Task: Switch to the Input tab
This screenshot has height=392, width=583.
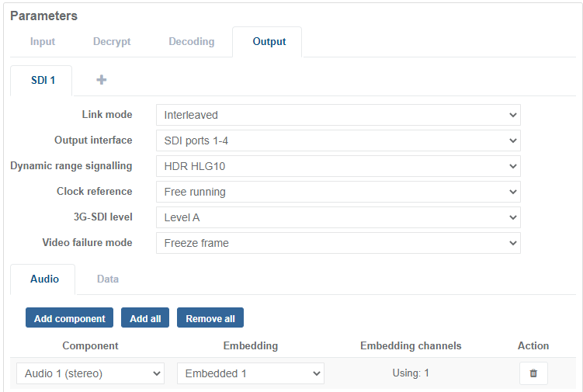Action: [x=43, y=42]
